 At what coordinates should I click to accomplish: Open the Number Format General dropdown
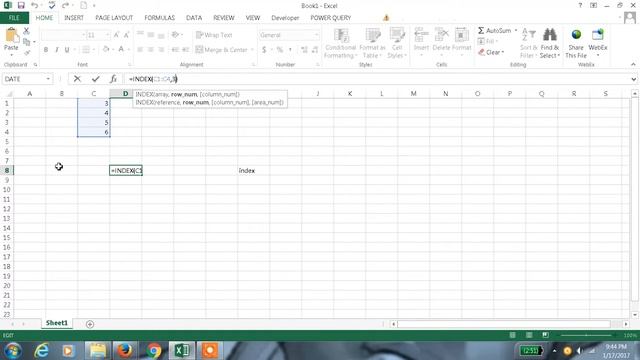point(316,35)
